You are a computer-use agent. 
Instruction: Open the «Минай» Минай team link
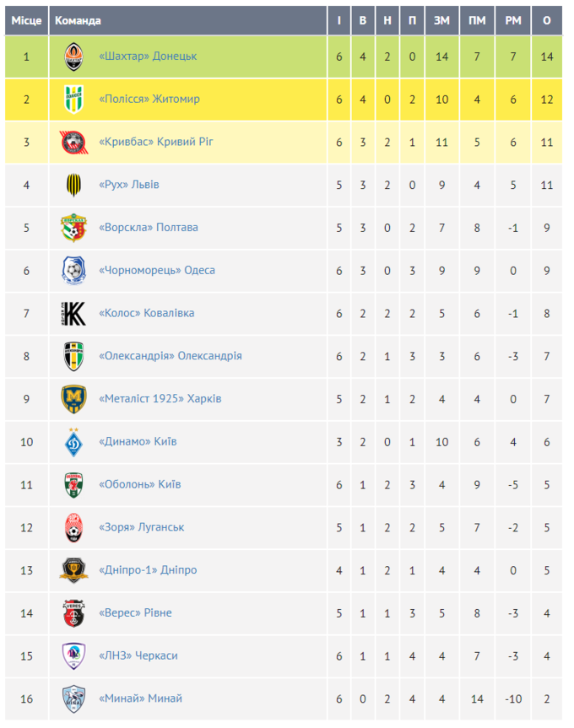click(140, 698)
